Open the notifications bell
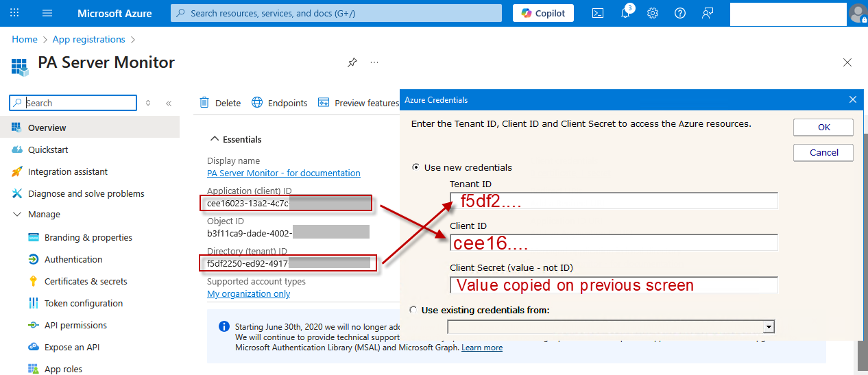The image size is (868, 375). (x=625, y=13)
